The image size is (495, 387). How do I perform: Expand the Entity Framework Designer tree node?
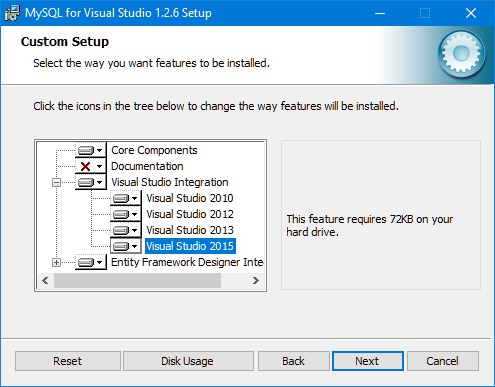point(56,262)
